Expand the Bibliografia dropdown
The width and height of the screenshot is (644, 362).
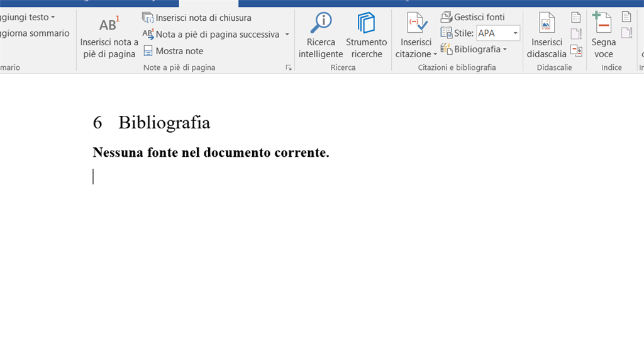point(474,49)
